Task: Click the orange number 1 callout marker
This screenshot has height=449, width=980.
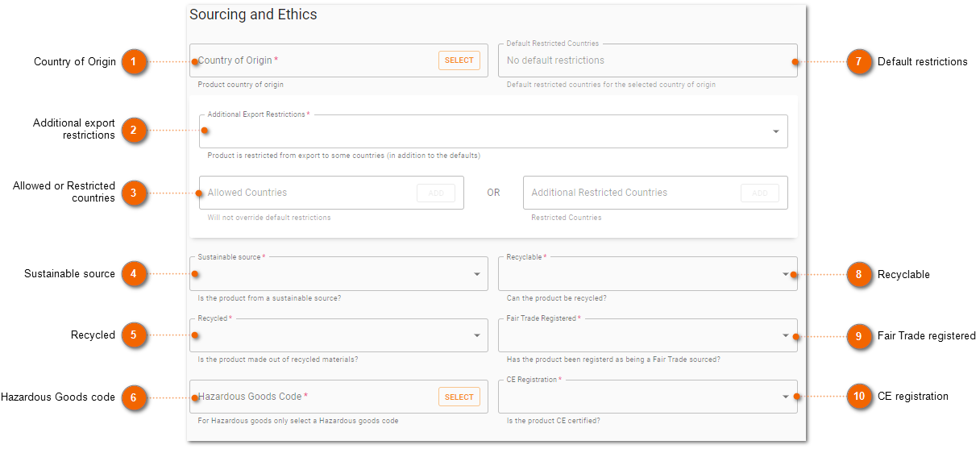Action: [x=134, y=61]
